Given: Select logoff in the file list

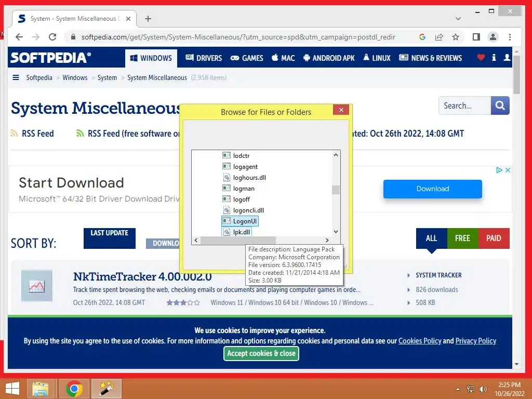Looking at the screenshot, I should pos(241,199).
